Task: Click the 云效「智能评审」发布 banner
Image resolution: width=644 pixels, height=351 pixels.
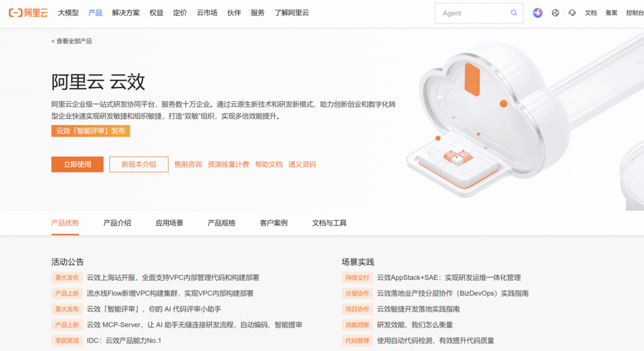Action: point(91,131)
